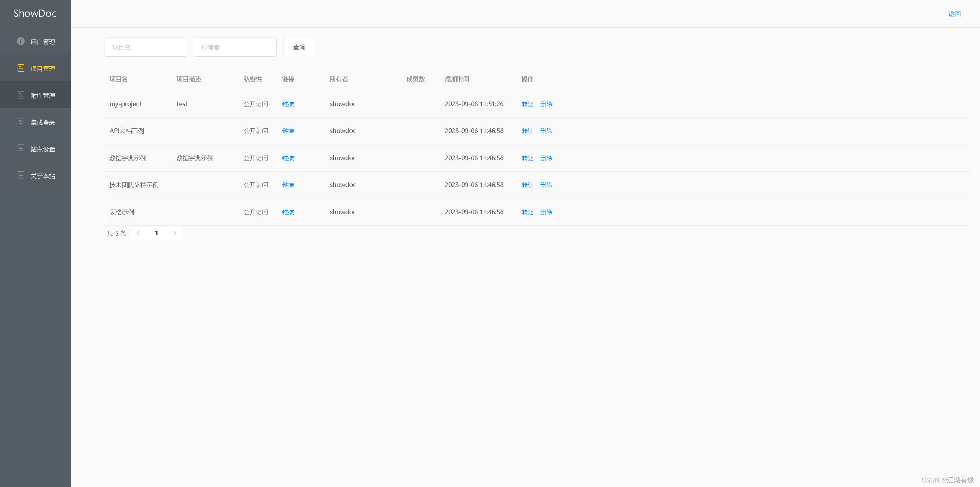Click the 项目管理 yellow document icon
The height and width of the screenshot is (487, 980).
click(21, 68)
